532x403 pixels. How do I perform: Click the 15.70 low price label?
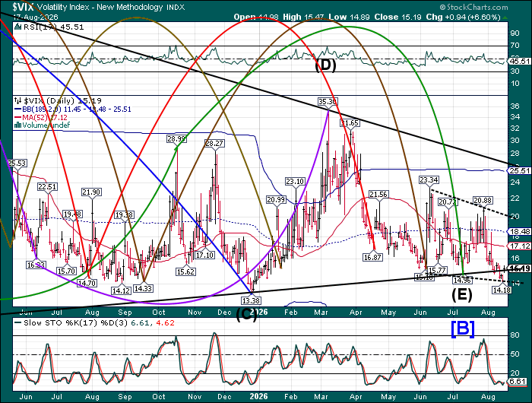point(67,271)
